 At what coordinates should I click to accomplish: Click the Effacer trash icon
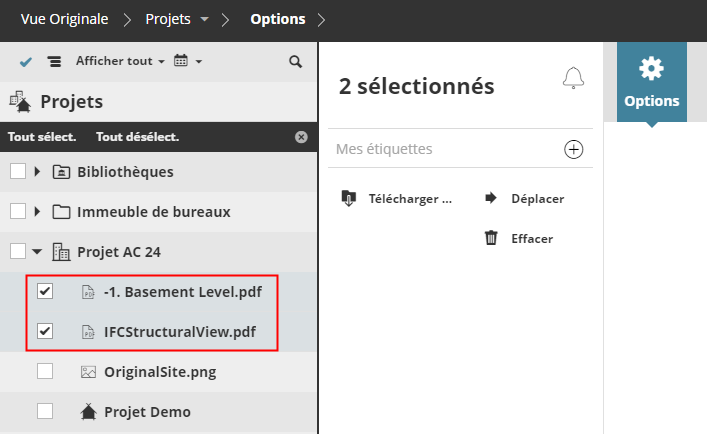click(491, 238)
